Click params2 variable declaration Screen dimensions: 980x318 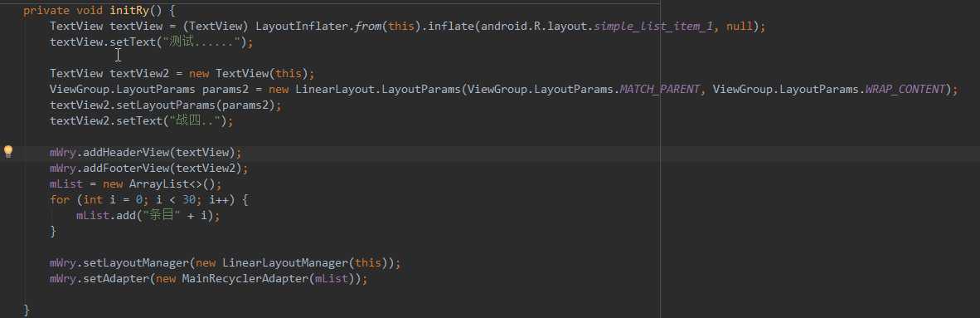tap(226, 90)
